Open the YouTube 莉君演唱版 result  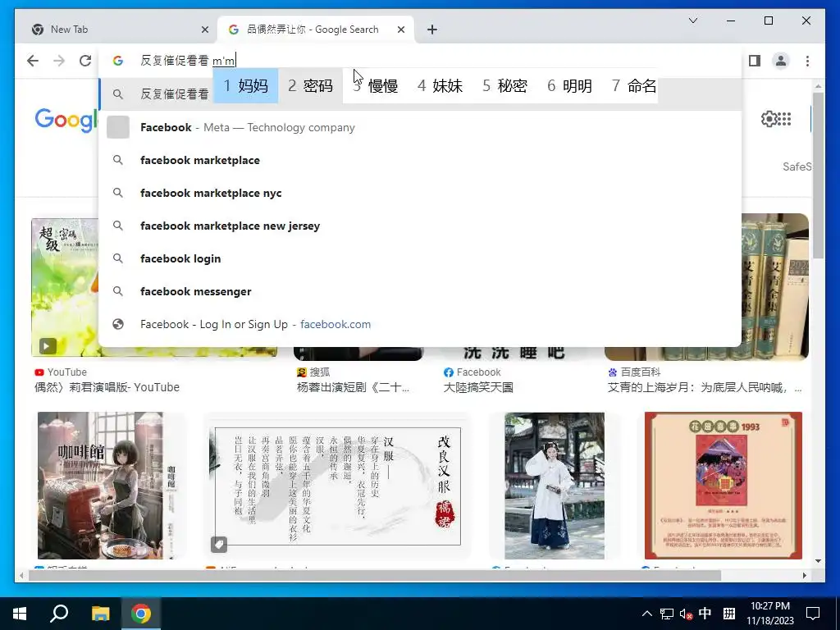pos(107,387)
